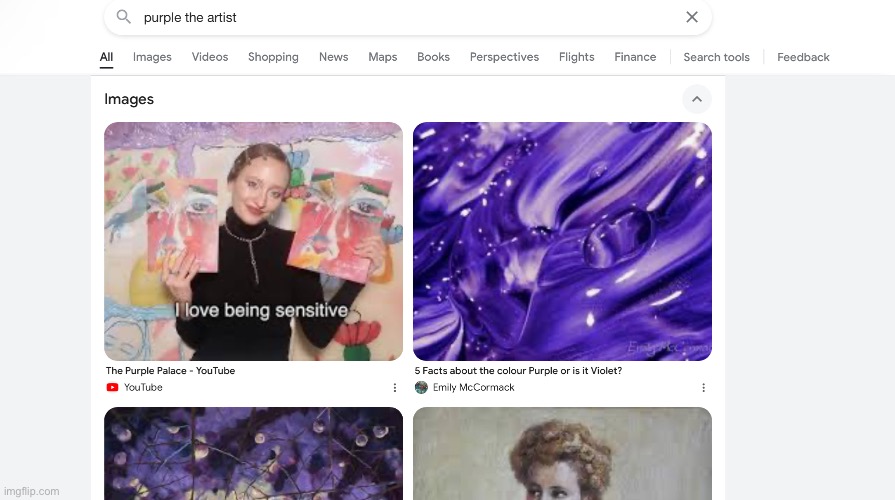Open YouTube result three-dot options menu
The height and width of the screenshot is (500, 895).
[x=394, y=387]
